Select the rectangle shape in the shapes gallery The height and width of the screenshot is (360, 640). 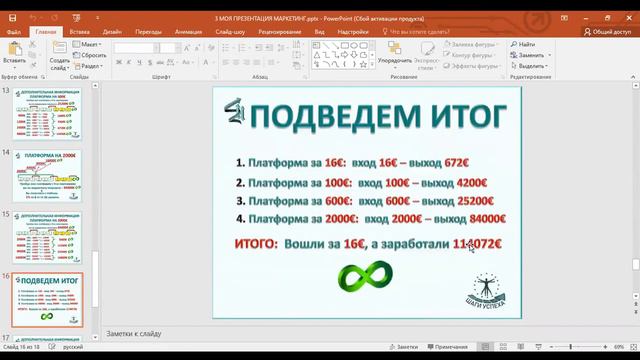click(x=345, y=45)
